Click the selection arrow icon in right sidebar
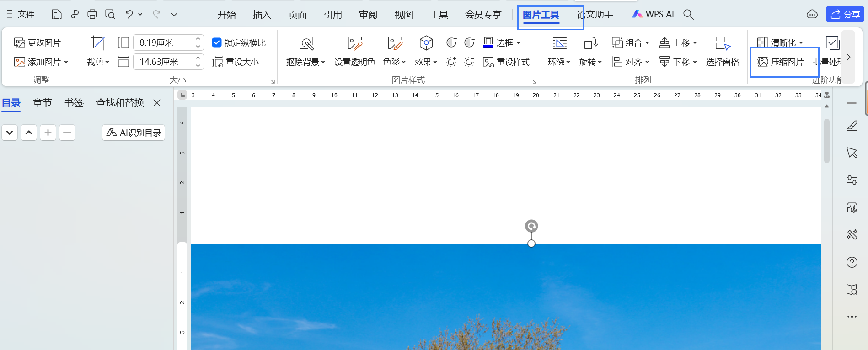 click(852, 153)
